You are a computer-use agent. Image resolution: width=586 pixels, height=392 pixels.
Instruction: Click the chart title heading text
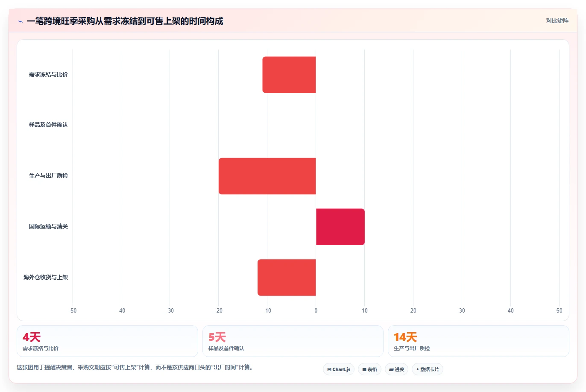(125, 21)
